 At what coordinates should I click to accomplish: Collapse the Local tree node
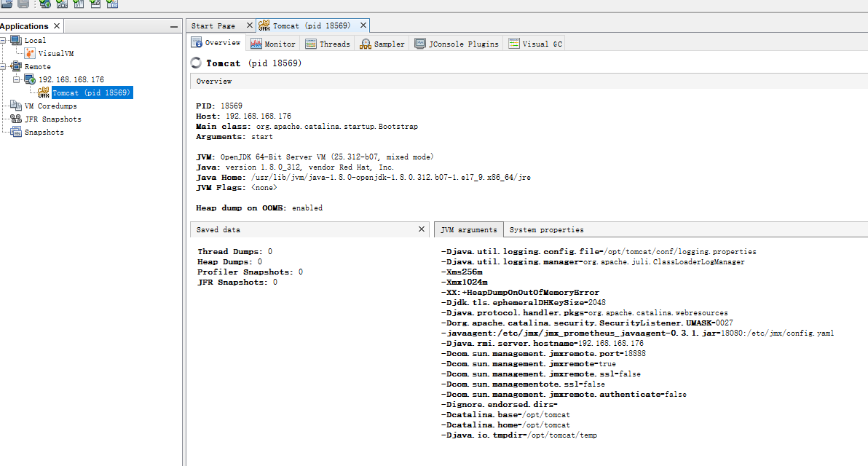(x=3, y=40)
